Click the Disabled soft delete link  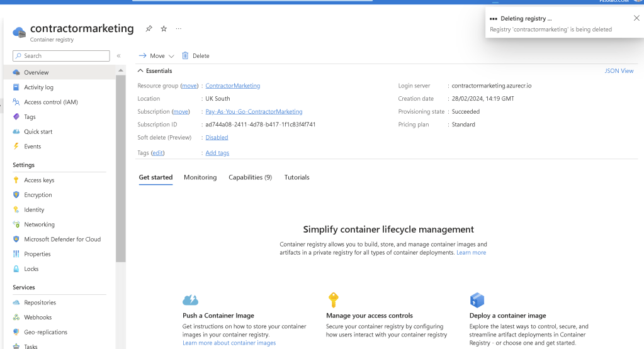pos(217,137)
